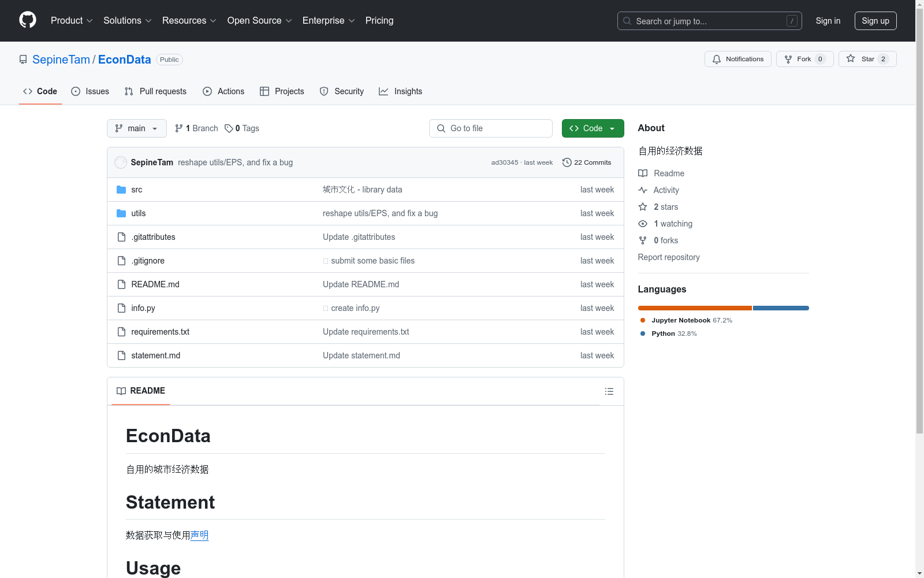
Task: Click the branch icon beside 1 Branch
Action: [179, 128]
